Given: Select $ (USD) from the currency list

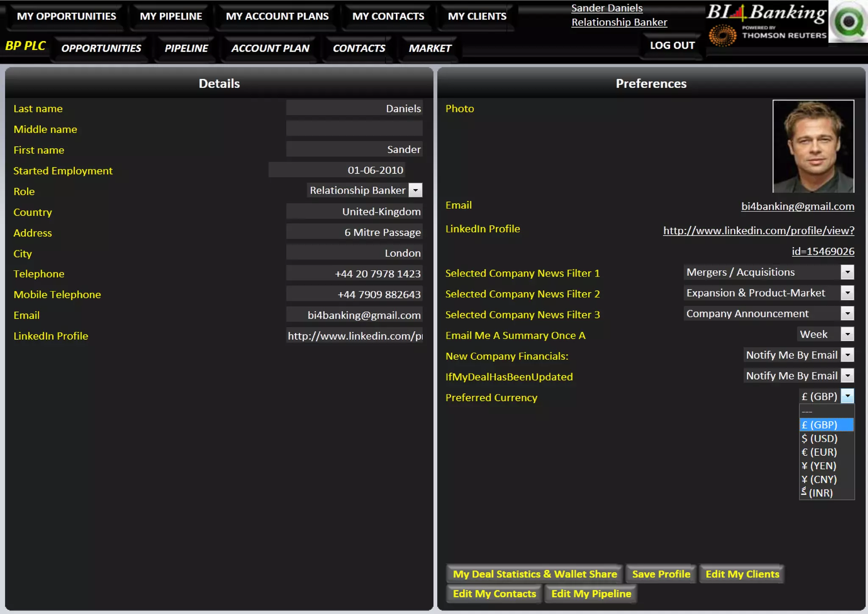Looking at the screenshot, I should click(820, 438).
